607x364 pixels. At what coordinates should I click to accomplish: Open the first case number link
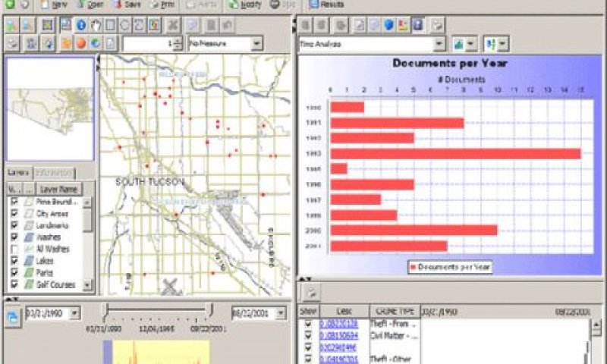pyautogui.click(x=338, y=324)
